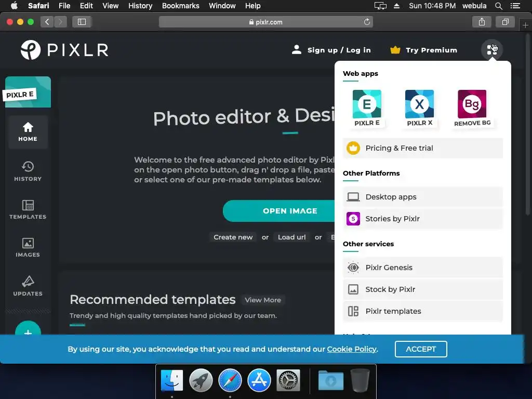Click Create new
Image resolution: width=532 pixels, height=399 pixels.
click(233, 237)
